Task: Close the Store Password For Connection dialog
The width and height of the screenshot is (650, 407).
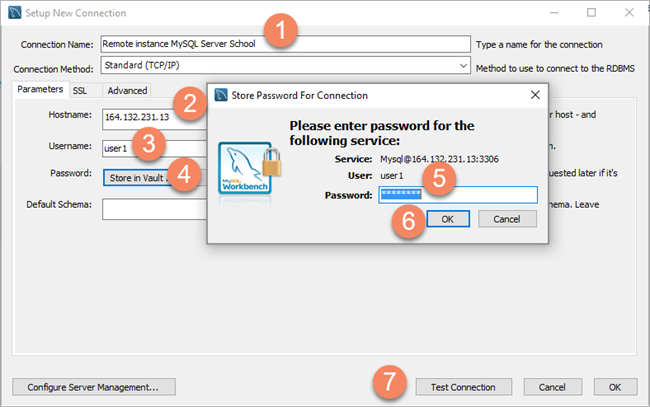Action: (535, 95)
